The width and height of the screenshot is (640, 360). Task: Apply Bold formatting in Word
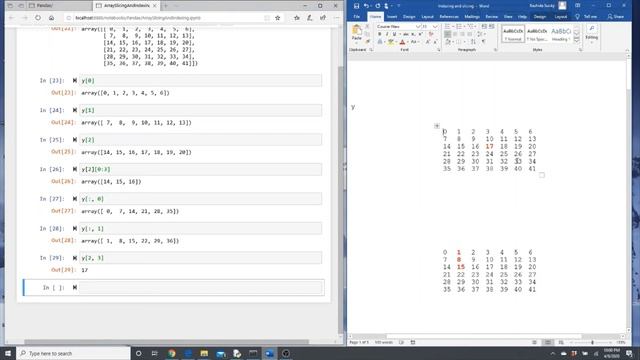click(x=380, y=34)
